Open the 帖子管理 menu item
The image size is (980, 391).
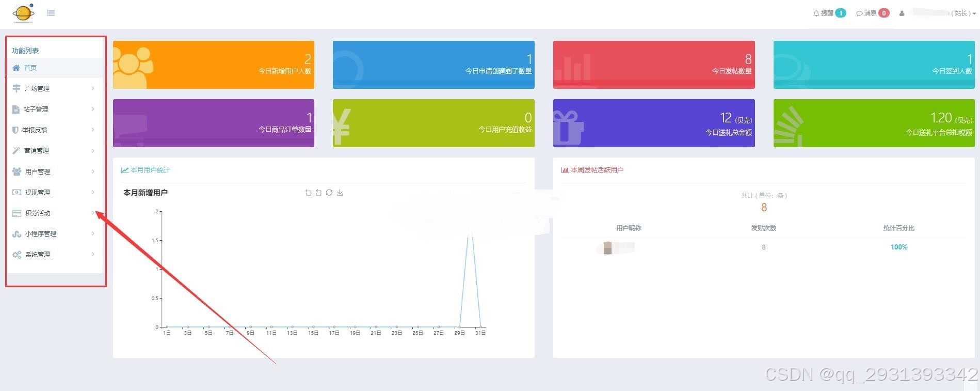[x=36, y=110]
